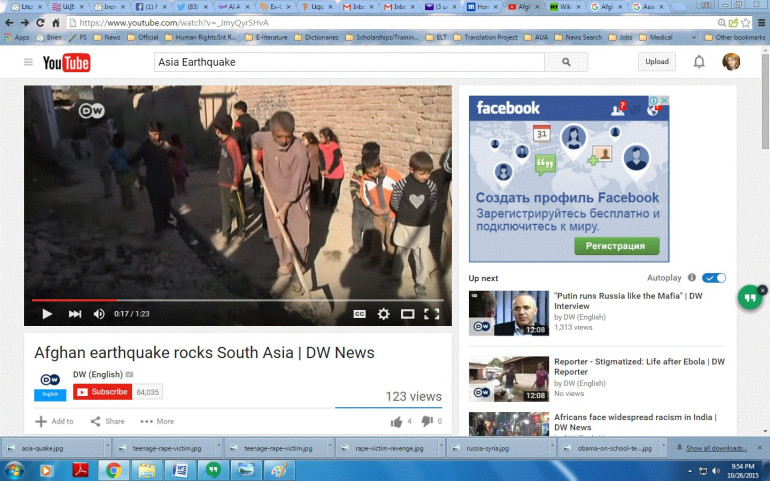Go forward in browser
The width and height of the screenshot is (770, 481).
[x=25, y=23]
